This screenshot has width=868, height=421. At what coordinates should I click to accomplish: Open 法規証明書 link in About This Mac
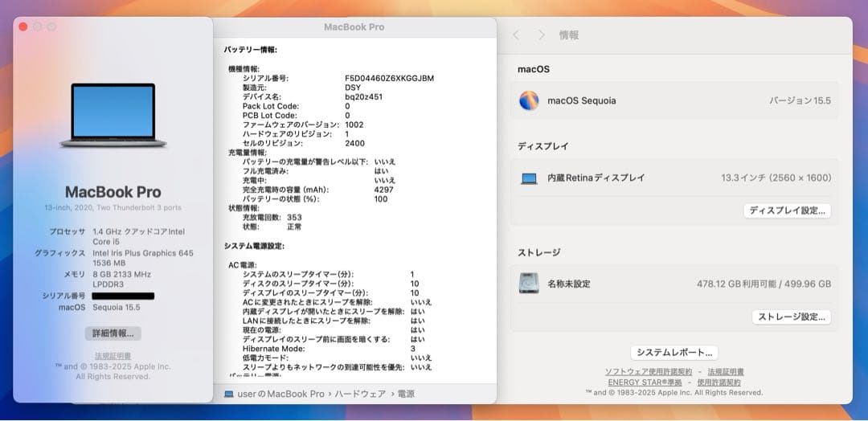[x=113, y=356]
